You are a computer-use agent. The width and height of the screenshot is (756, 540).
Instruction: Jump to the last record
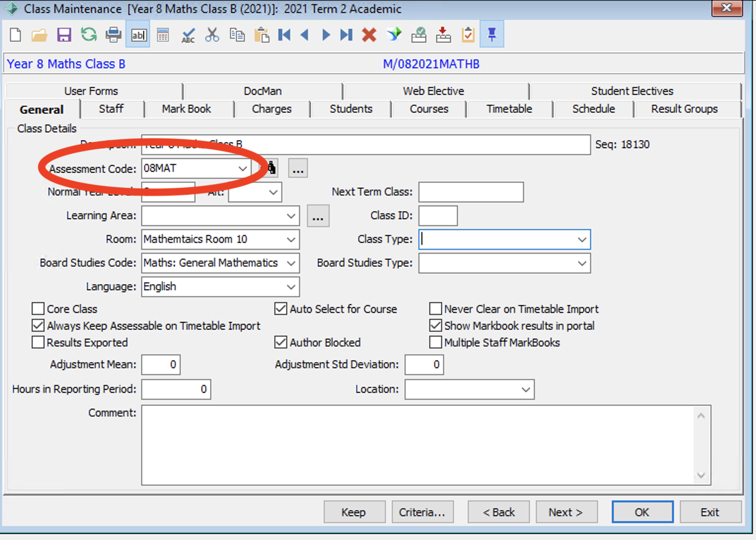(x=346, y=35)
